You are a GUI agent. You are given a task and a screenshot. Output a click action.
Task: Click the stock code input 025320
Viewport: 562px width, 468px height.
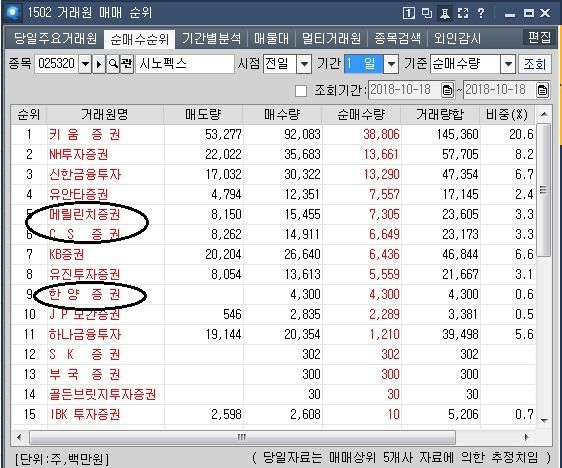[x=56, y=64]
